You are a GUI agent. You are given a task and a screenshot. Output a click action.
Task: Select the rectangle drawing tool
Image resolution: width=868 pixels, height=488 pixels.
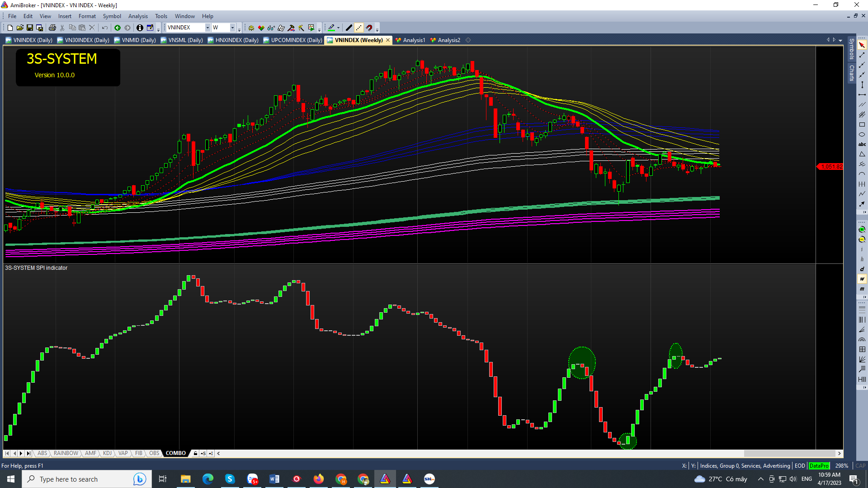(862, 125)
